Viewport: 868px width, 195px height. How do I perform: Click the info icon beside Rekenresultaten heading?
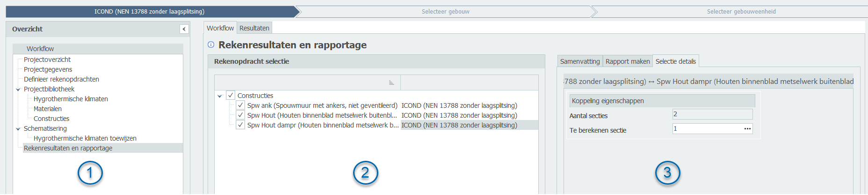pyautogui.click(x=211, y=45)
